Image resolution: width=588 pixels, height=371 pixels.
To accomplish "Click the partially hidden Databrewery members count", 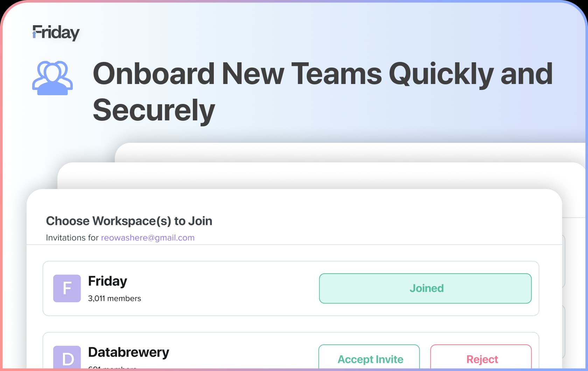I will (112, 367).
